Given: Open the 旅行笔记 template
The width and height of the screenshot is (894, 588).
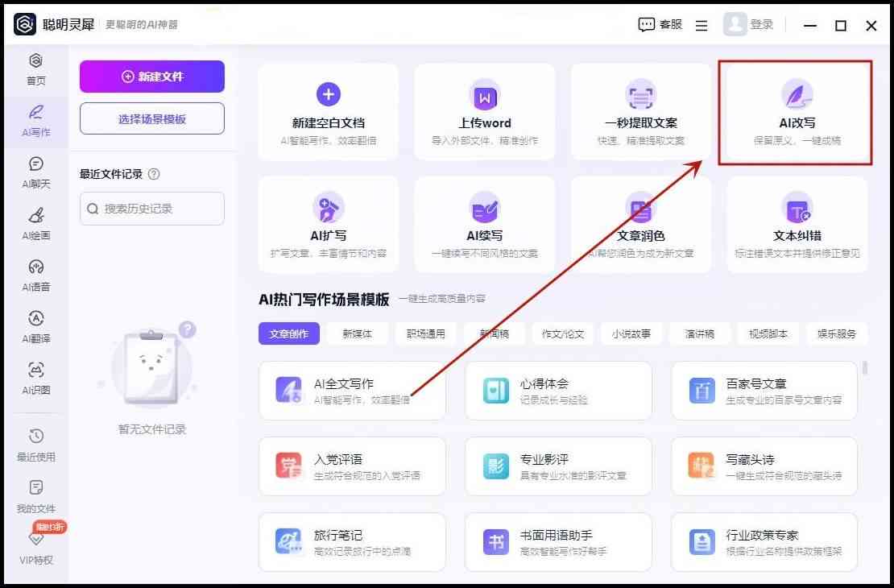Looking at the screenshot, I should pos(352,542).
